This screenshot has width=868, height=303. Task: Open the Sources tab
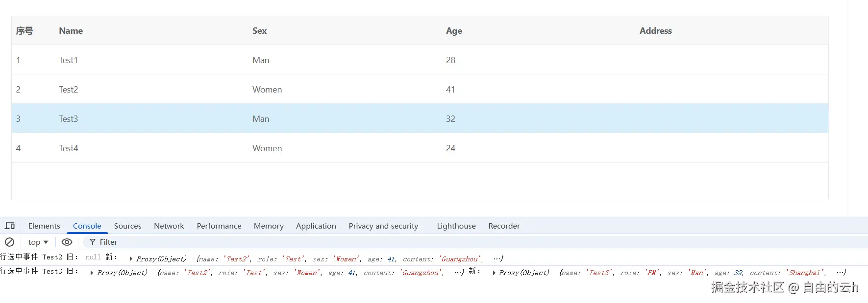tap(127, 226)
